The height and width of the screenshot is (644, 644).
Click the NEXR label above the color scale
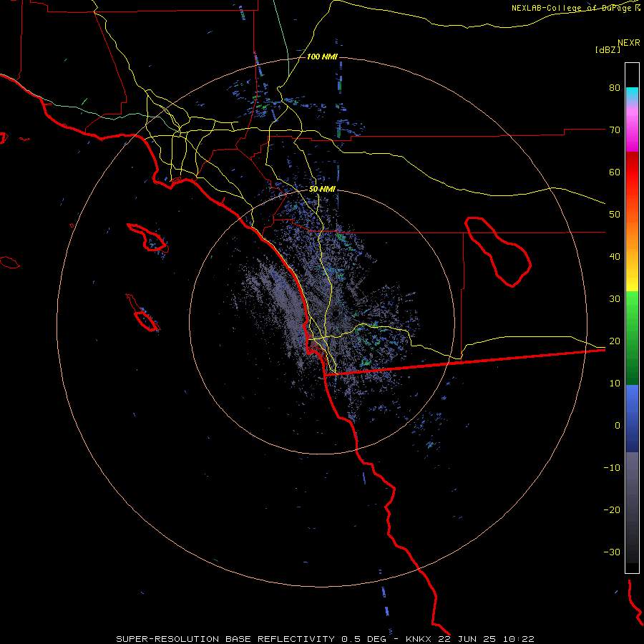pos(628,43)
